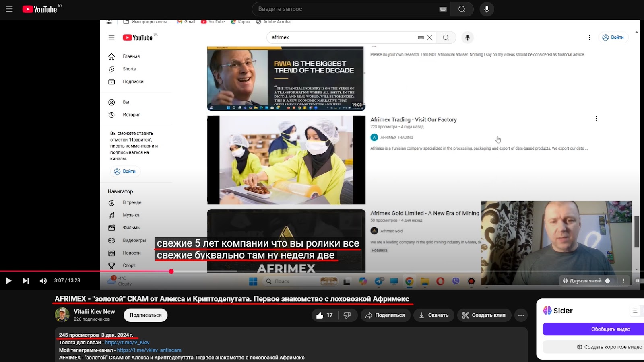In recorded browser, click microphone voice search
This screenshot has height=362, width=644.
click(x=467, y=37)
